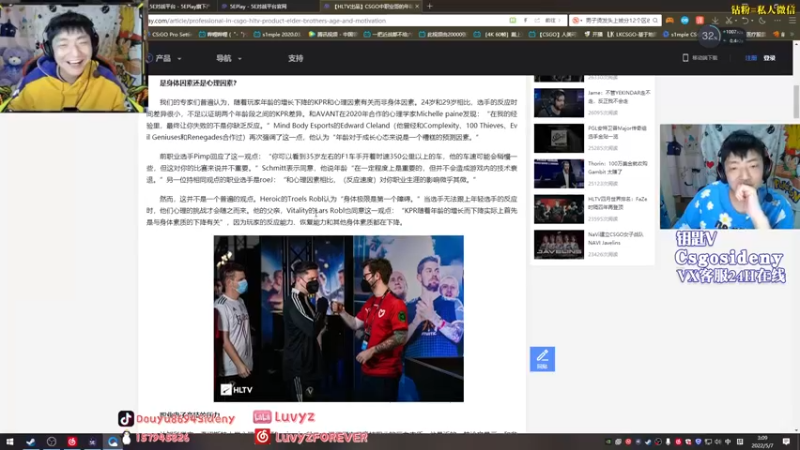Open the browser downloads arrow icon
Viewport: 800px width, 450px height.
tap(715, 20)
